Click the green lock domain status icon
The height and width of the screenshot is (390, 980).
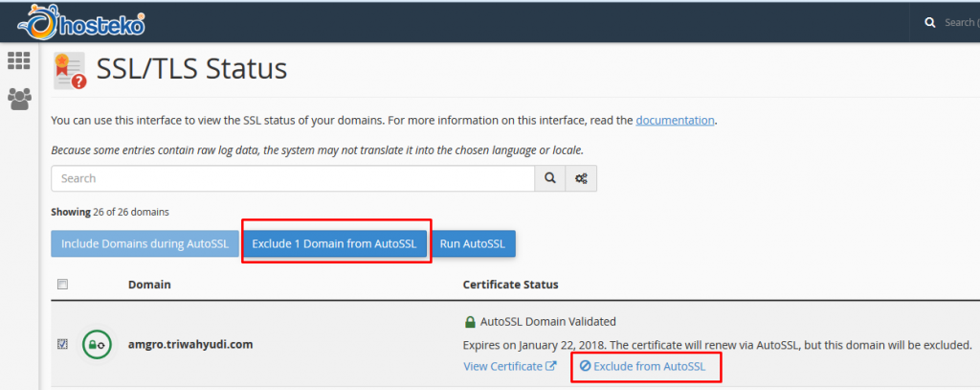(x=97, y=344)
